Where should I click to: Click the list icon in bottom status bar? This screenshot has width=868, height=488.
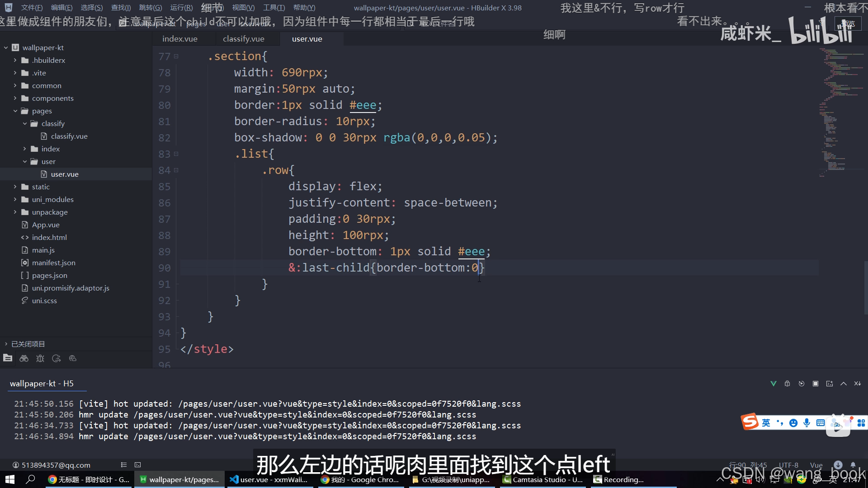(124, 465)
